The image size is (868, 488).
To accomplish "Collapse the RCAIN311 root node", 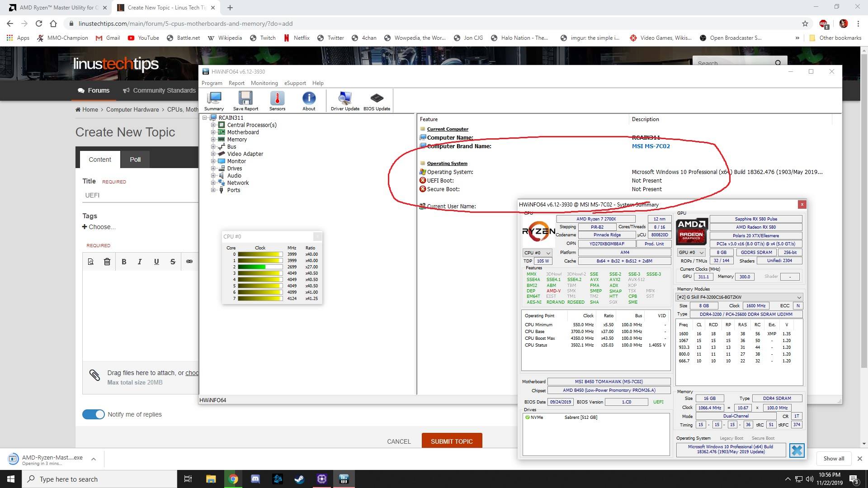I will coord(205,118).
